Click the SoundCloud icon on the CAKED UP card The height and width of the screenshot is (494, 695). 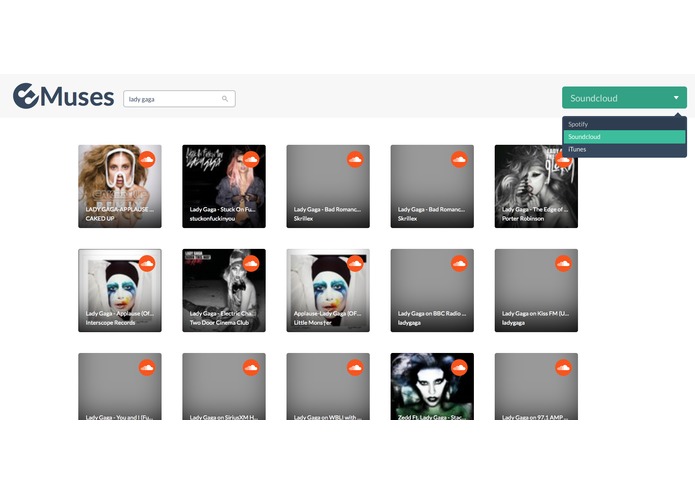click(147, 159)
